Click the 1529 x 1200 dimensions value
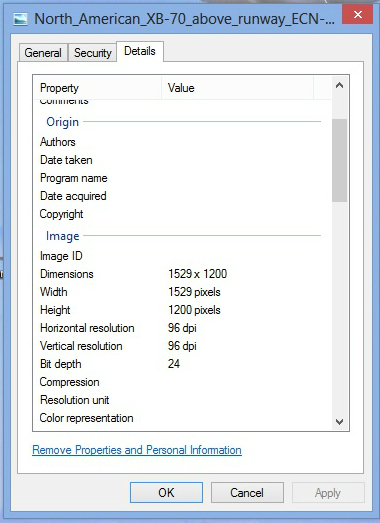This screenshot has width=380, height=523. (x=198, y=274)
